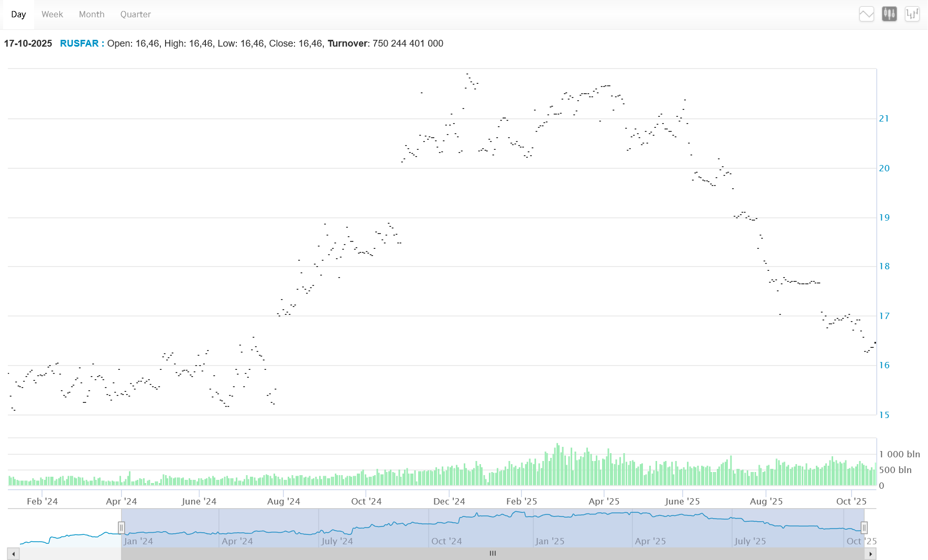The image size is (928, 560).
Task: Choose the OHLC bar chart icon
Action: point(912,14)
